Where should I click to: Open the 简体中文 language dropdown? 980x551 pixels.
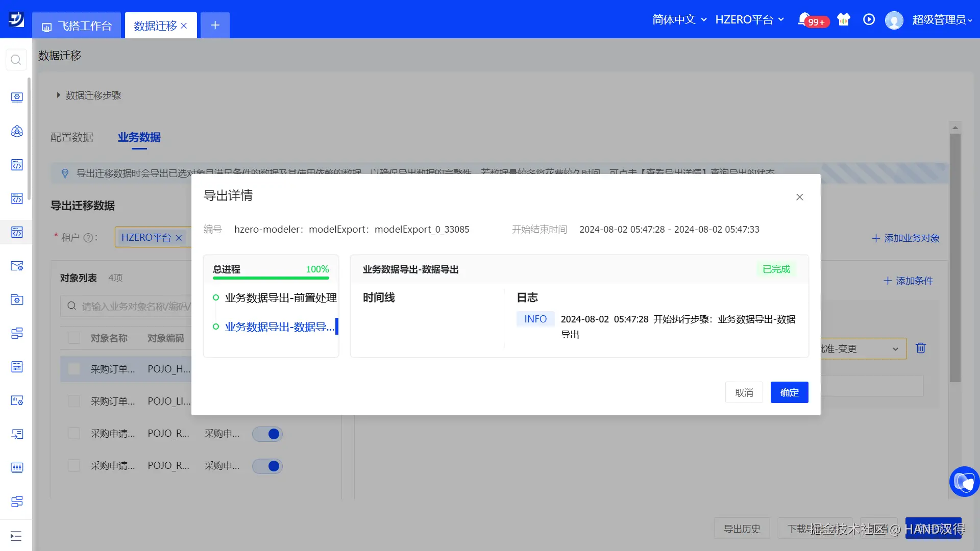[x=679, y=19]
